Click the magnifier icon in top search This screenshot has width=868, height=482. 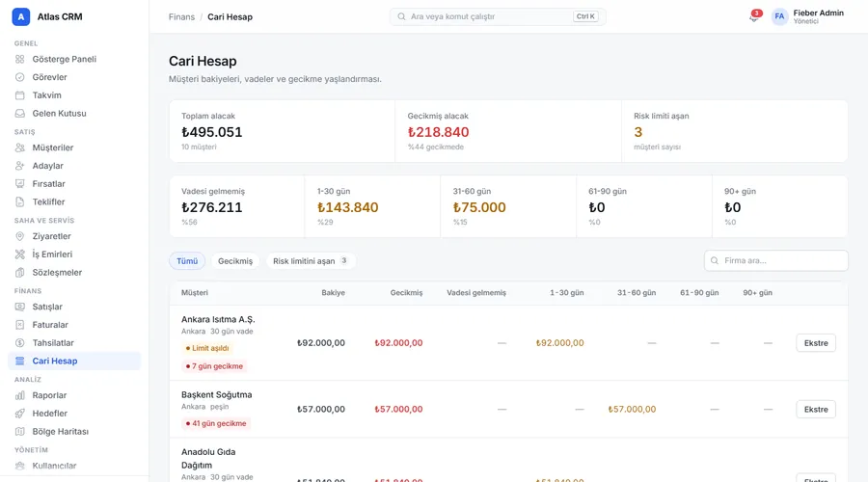401,16
